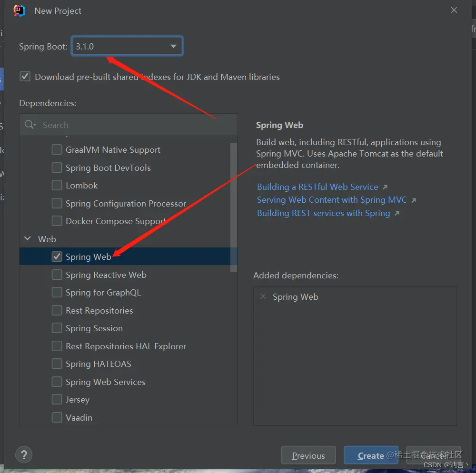The width and height of the screenshot is (476, 473).
Task: Check Spring Configuration Processor
Action: coord(57,203)
